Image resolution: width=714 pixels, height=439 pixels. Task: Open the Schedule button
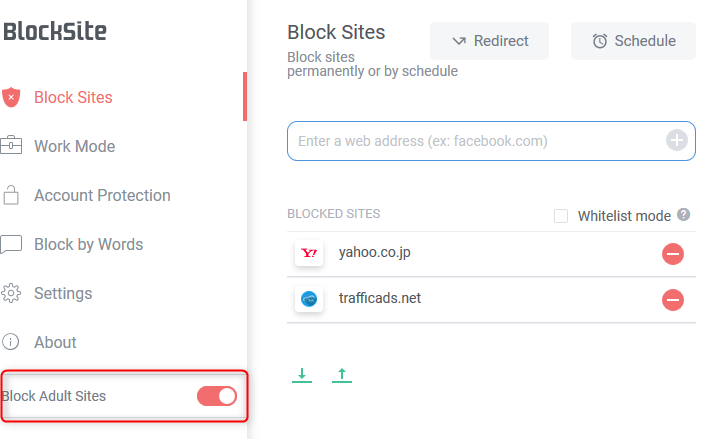(x=633, y=41)
